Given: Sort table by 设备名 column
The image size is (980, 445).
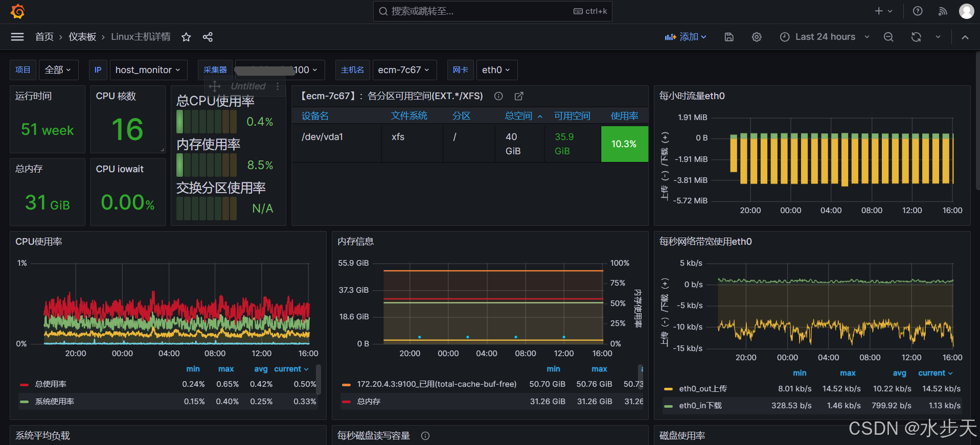Looking at the screenshot, I should pyautogui.click(x=315, y=116).
